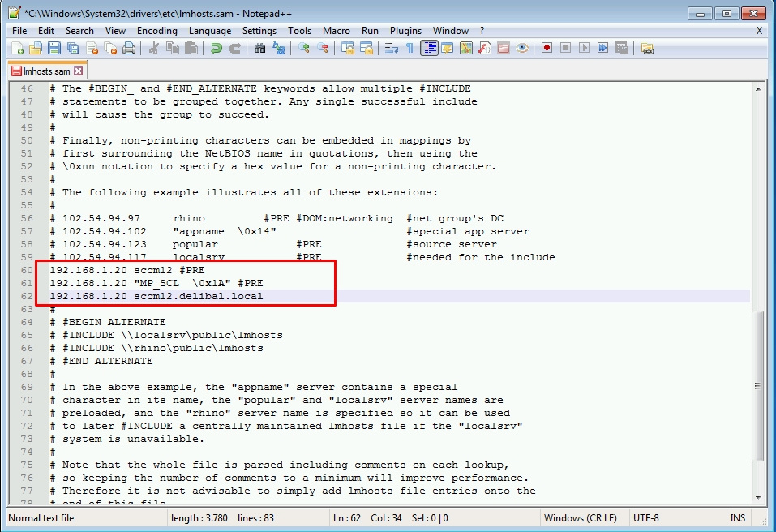Click the Zoom In magnifier icon
The image size is (776, 532).
pyautogui.click(x=304, y=49)
